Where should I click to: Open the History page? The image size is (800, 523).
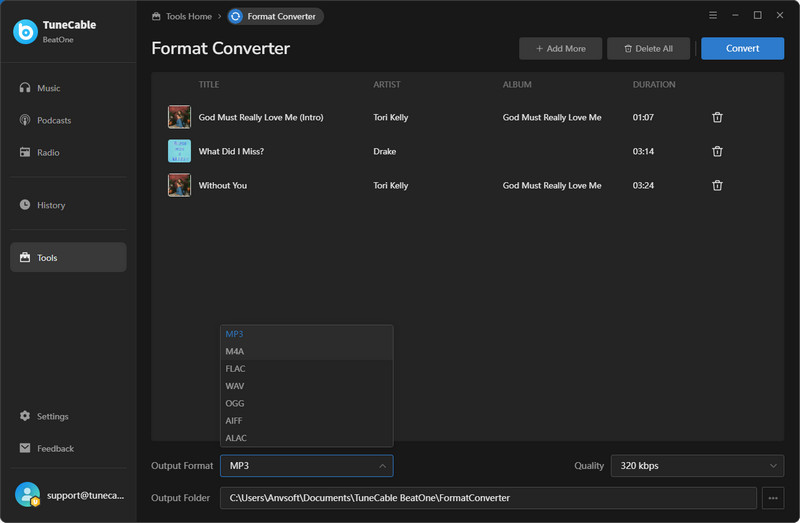(68, 205)
